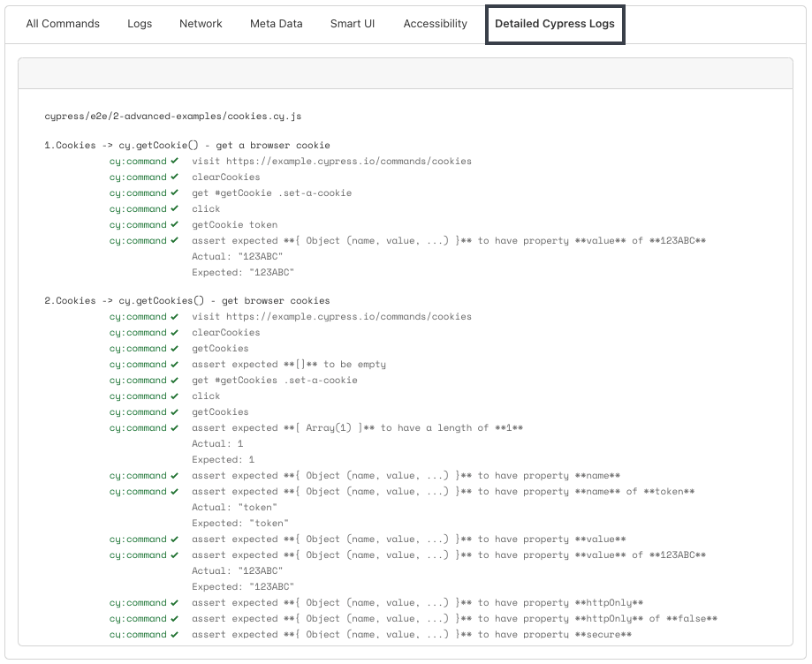Open the All Commands tab
This screenshot has height=664, width=812.
point(63,24)
